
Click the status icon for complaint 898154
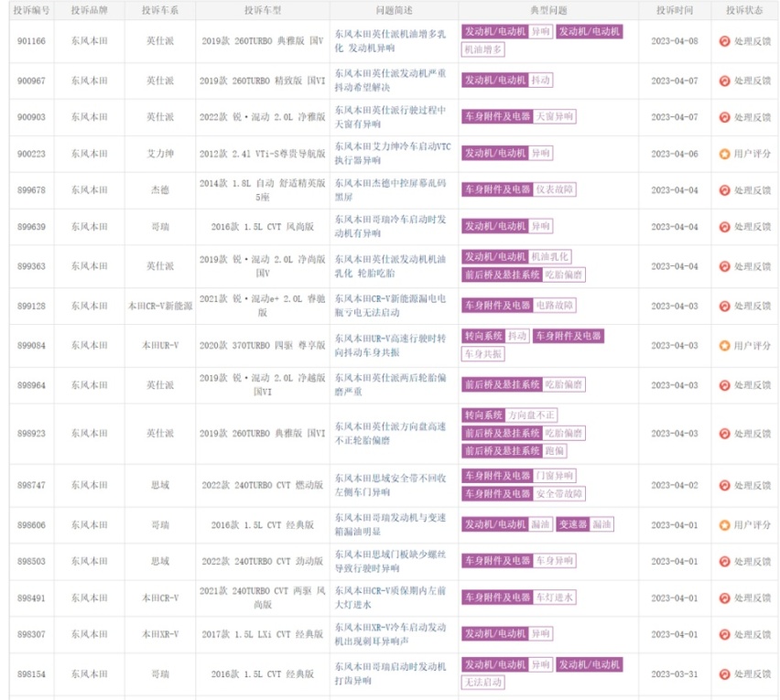pos(724,674)
